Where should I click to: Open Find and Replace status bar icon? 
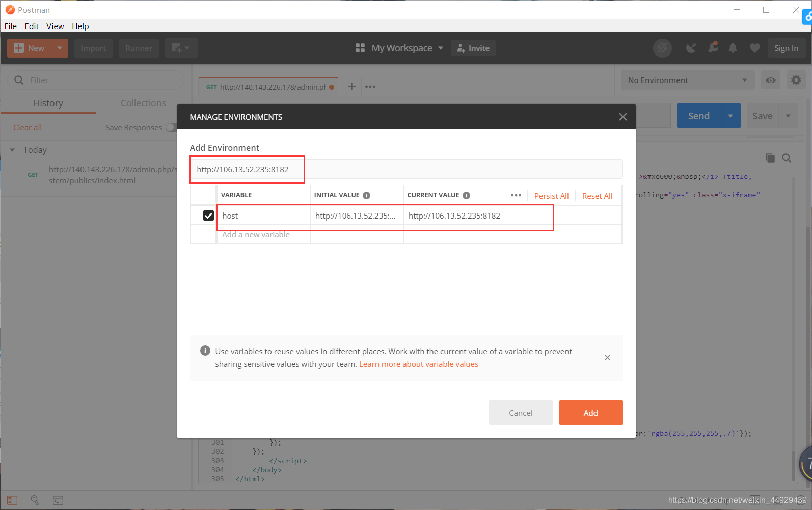[35, 500]
